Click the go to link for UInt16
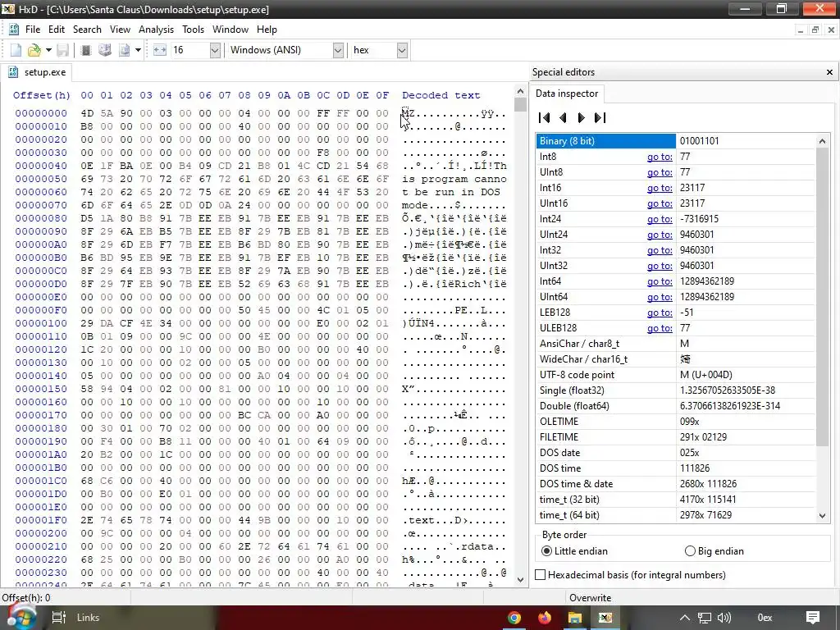840x630 pixels. click(x=660, y=203)
